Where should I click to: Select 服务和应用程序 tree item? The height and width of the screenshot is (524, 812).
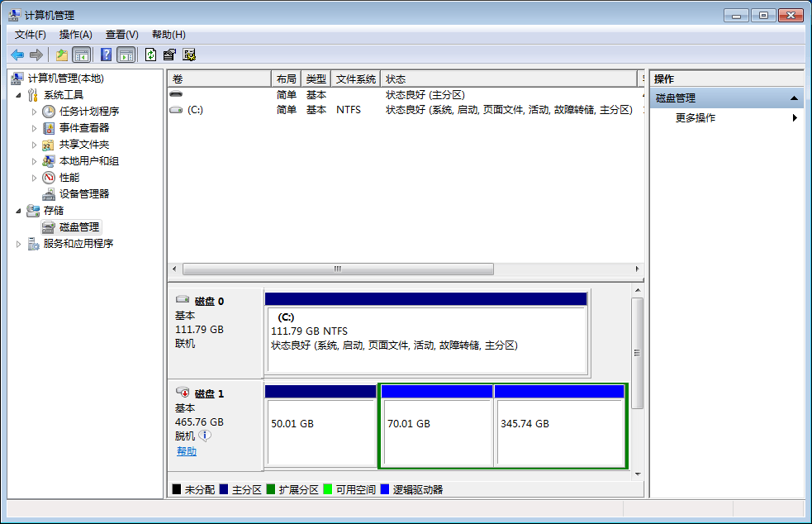click(78, 244)
